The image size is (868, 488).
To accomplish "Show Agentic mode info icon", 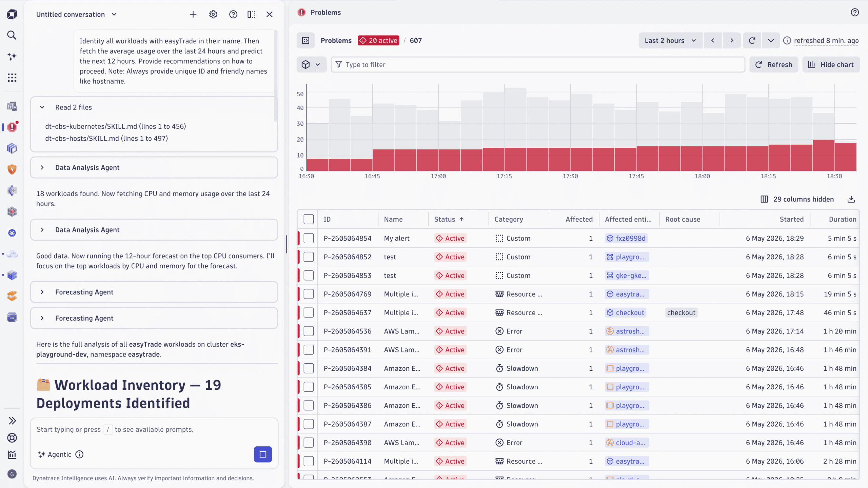I will 79,454.
